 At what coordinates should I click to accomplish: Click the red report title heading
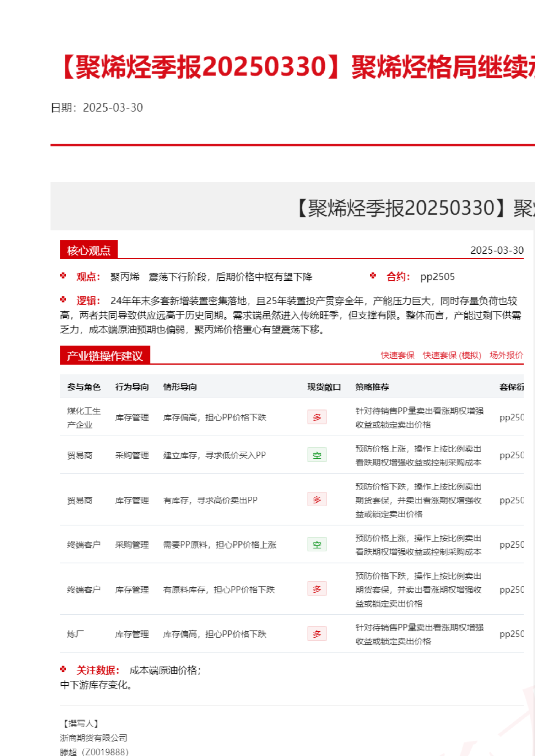coord(297,67)
